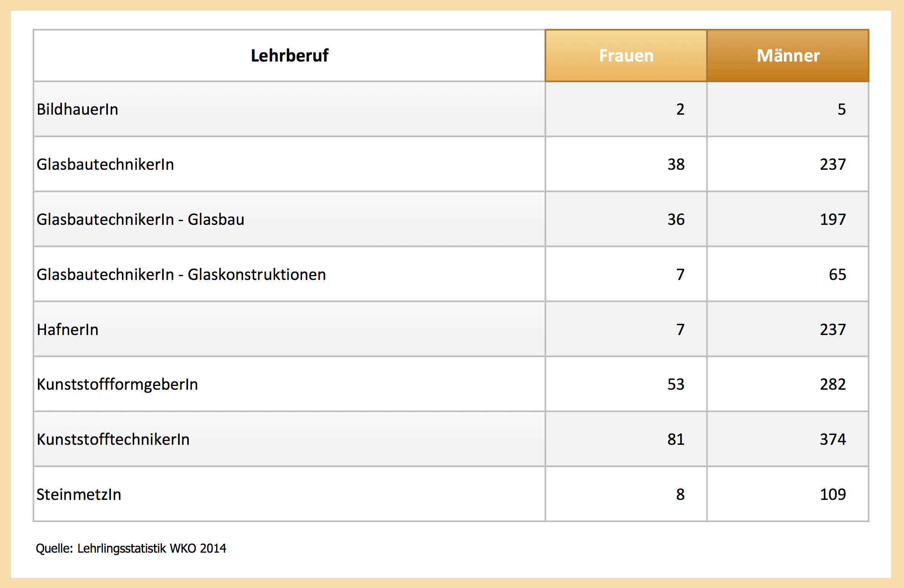Select the GlasbautechnikerIn - Glasbau label

point(140,220)
